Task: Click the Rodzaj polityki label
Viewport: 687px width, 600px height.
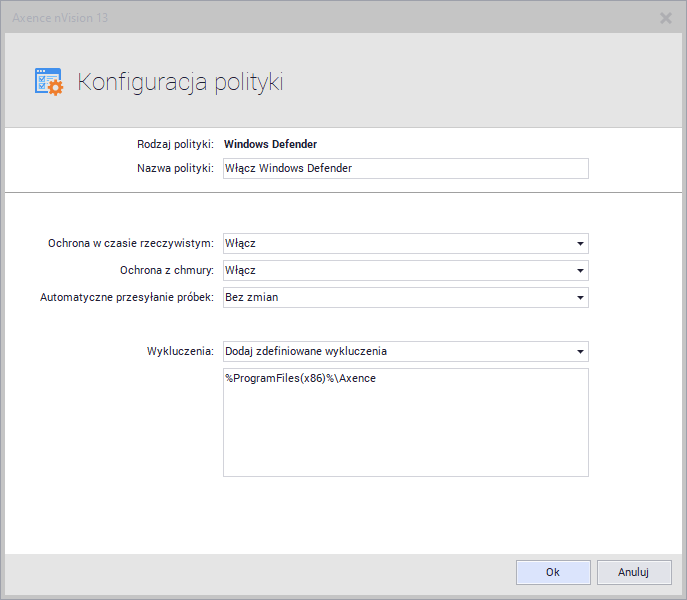Action: pos(175,144)
